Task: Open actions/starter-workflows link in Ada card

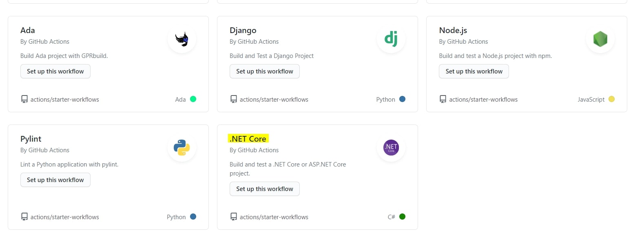Action: click(65, 100)
